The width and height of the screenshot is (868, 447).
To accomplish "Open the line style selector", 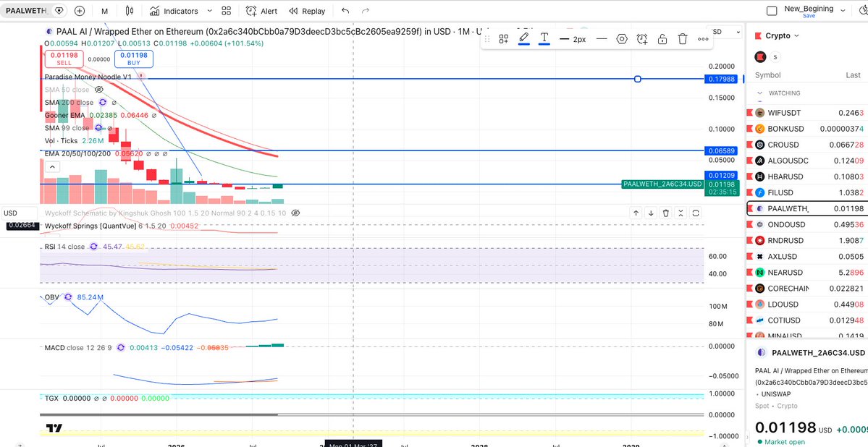I will pyautogui.click(x=602, y=39).
